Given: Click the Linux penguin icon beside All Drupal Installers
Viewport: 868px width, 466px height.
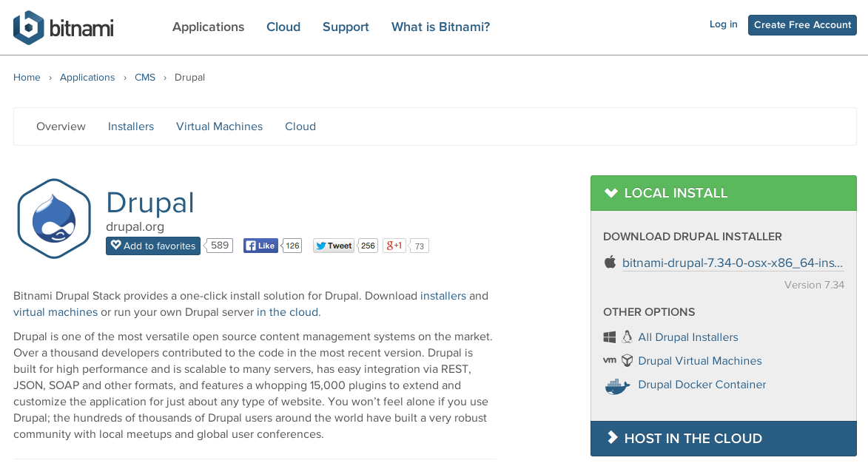Looking at the screenshot, I should point(628,337).
